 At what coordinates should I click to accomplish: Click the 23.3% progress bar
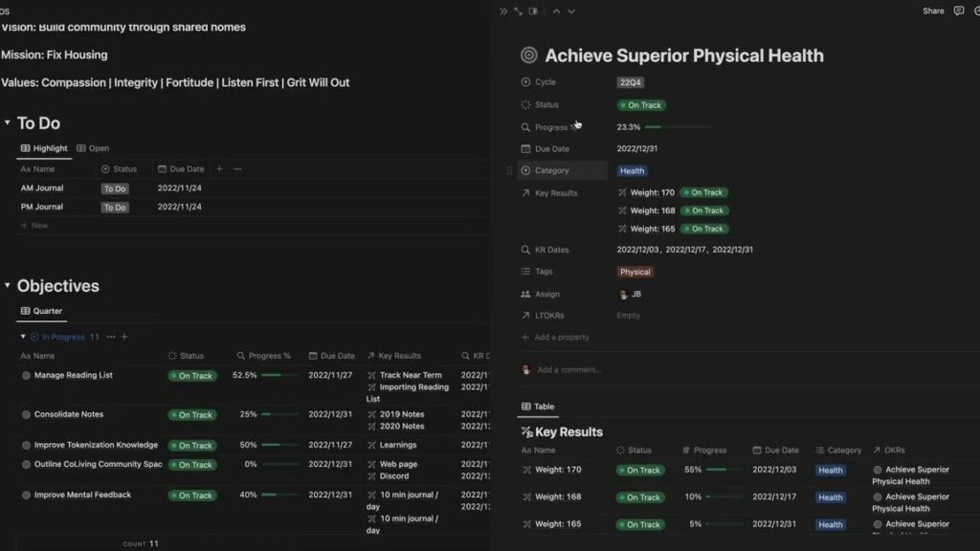pos(678,127)
